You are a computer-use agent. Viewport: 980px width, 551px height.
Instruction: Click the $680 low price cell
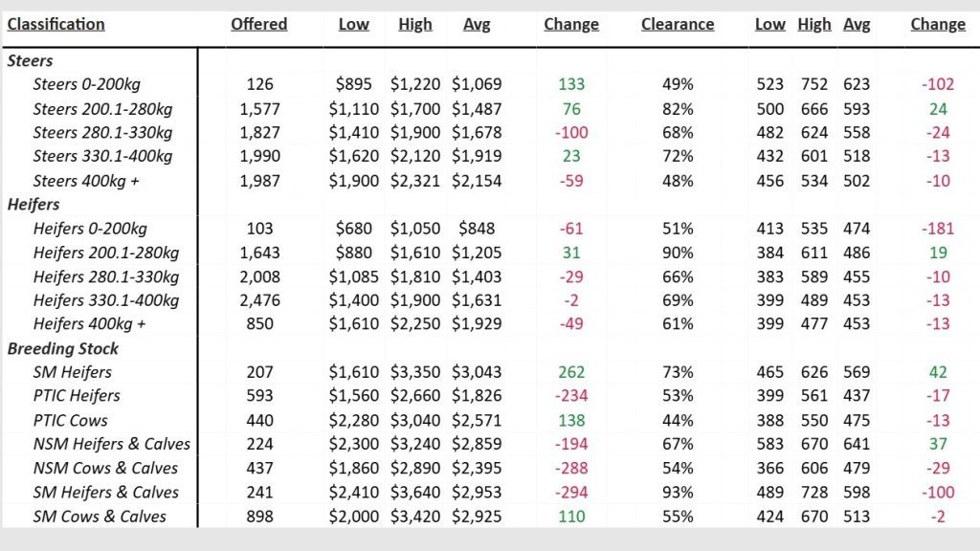(354, 229)
